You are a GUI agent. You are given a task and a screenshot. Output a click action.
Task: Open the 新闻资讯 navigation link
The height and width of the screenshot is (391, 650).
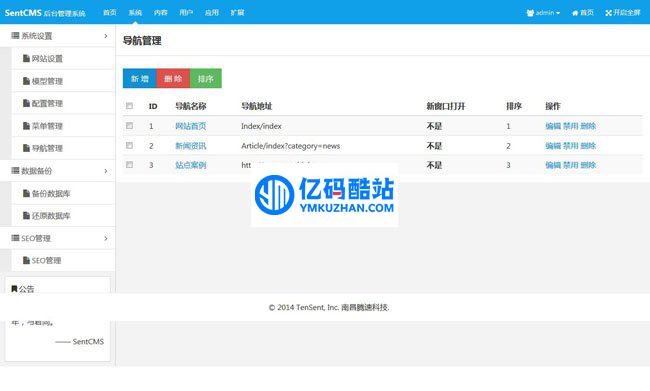click(x=191, y=146)
